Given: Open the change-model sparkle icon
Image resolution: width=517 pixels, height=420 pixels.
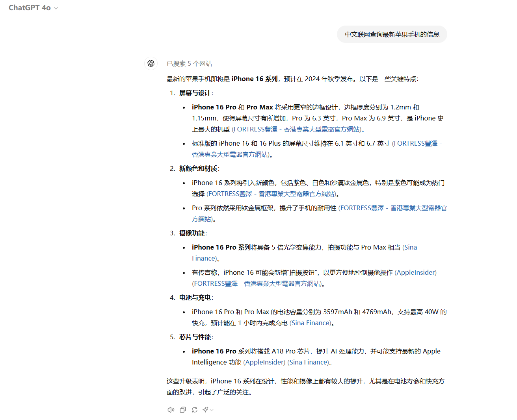Looking at the screenshot, I should coord(206,409).
